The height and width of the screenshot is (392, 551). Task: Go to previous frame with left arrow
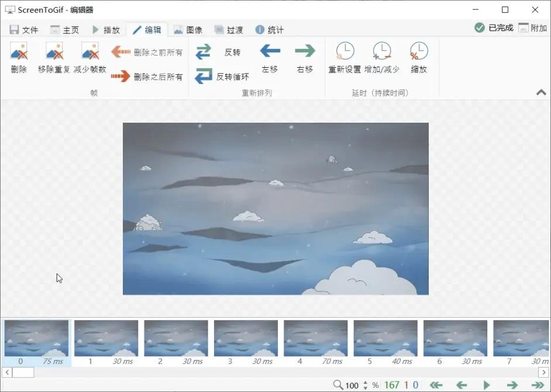pos(462,385)
